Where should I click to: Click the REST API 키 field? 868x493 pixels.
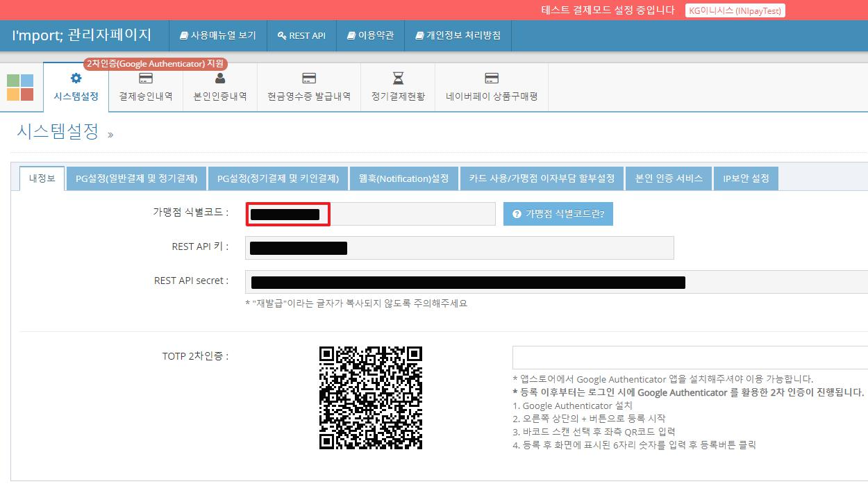pos(460,248)
